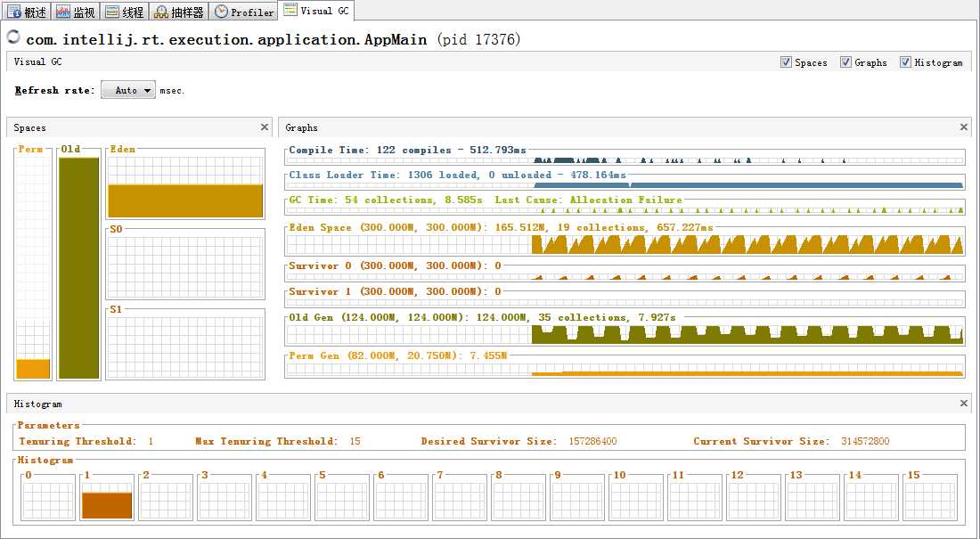Toggle the Spaces checkbox

(x=787, y=61)
